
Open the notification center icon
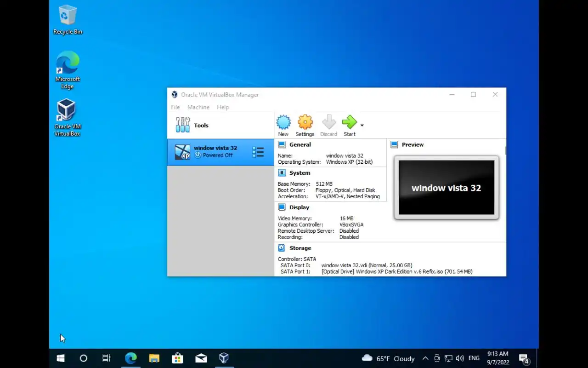tap(524, 358)
